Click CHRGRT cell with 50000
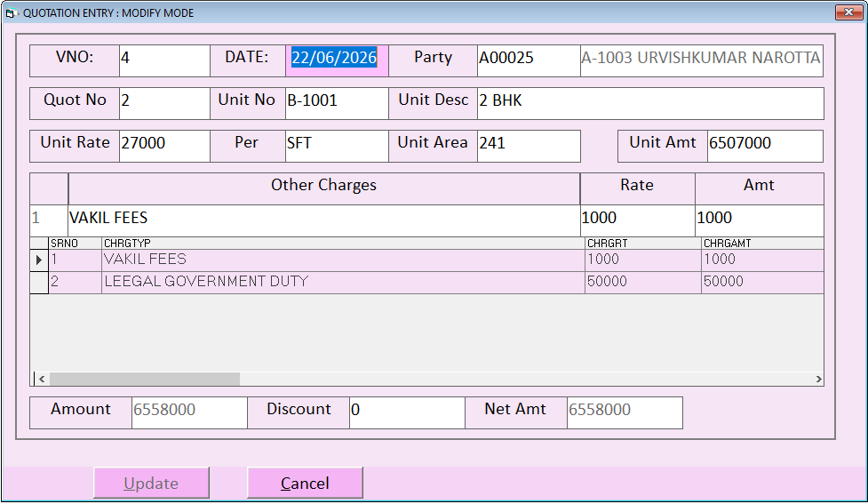This screenshot has height=504, width=868. point(642,283)
